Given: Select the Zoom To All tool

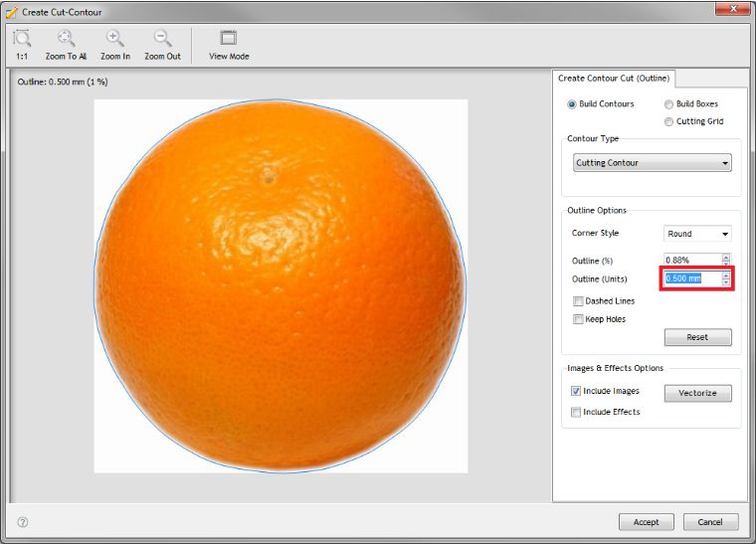Looking at the screenshot, I should point(66,39).
